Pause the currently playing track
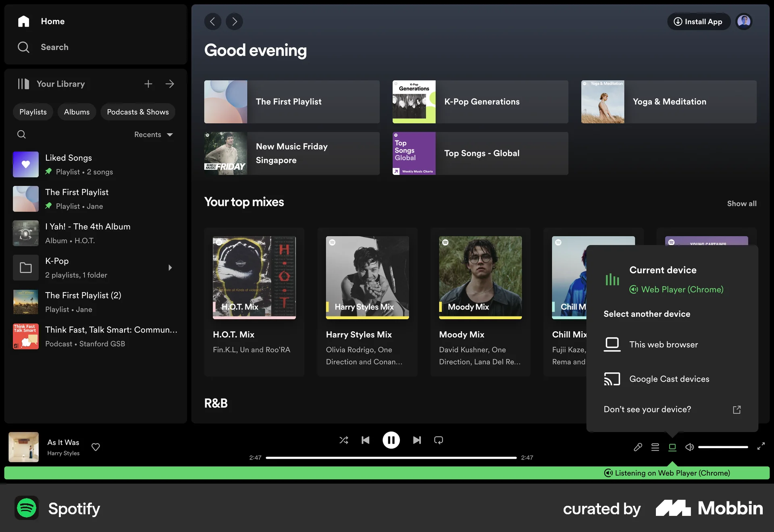Image resolution: width=774 pixels, height=532 pixels. click(x=391, y=440)
